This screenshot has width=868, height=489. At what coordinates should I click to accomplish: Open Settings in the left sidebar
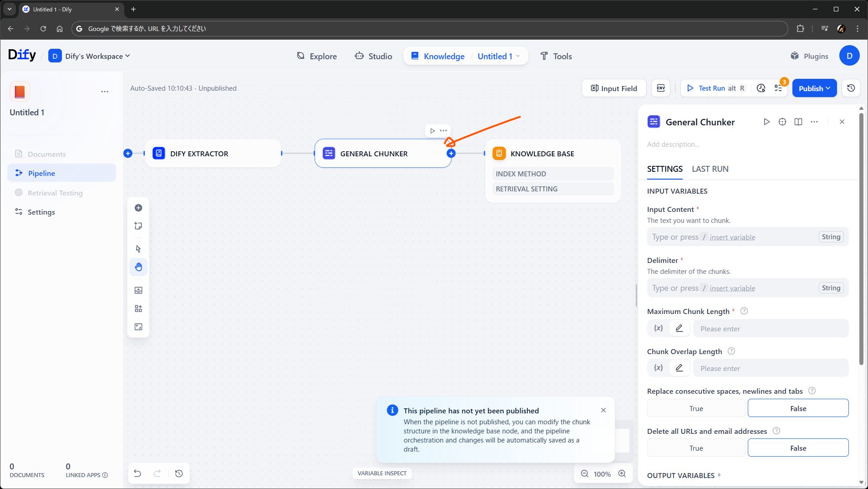(x=41, y=212)
